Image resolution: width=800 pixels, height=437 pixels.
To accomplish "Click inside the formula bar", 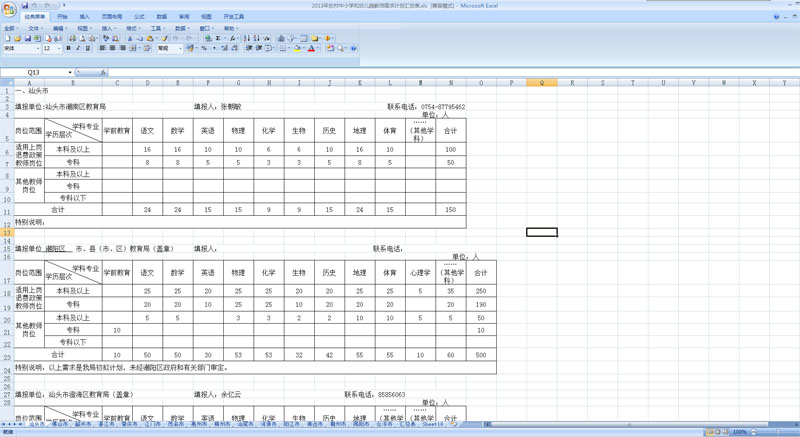I will (x=452, y=72).
